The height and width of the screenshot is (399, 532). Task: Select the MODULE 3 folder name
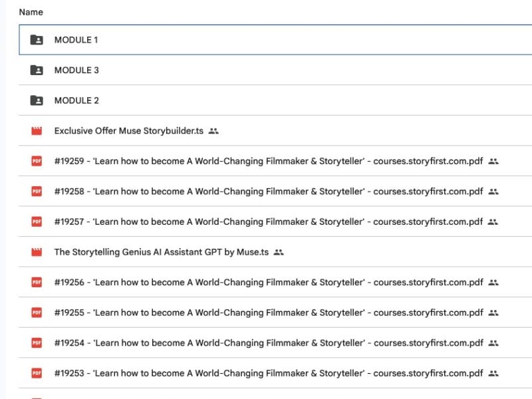[x=76, y=70]
